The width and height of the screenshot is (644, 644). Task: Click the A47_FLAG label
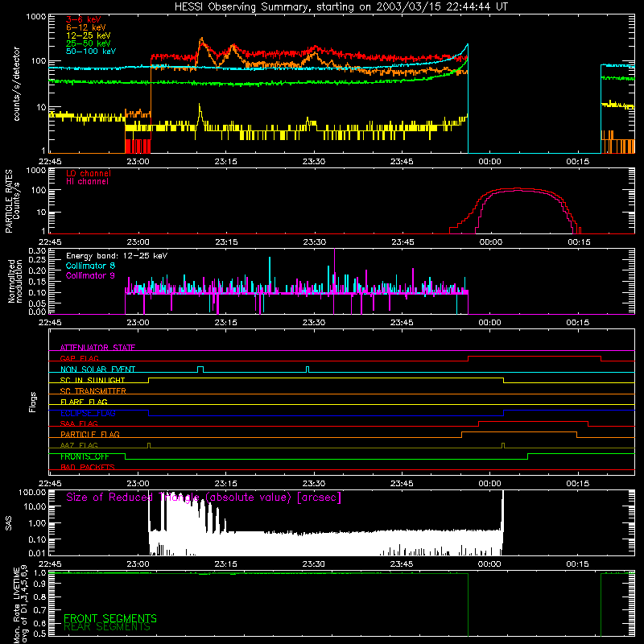pos(79,445)
